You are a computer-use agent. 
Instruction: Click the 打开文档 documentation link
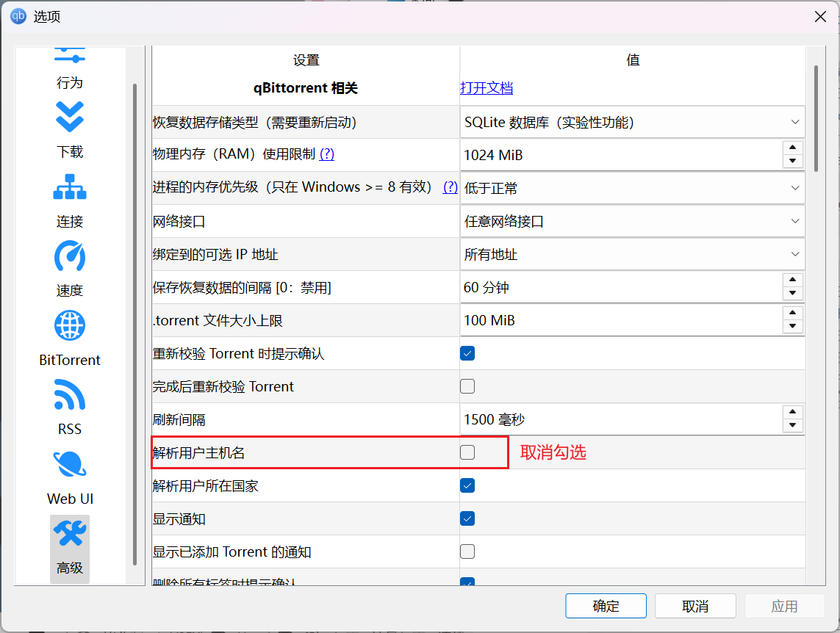point(487,87)
